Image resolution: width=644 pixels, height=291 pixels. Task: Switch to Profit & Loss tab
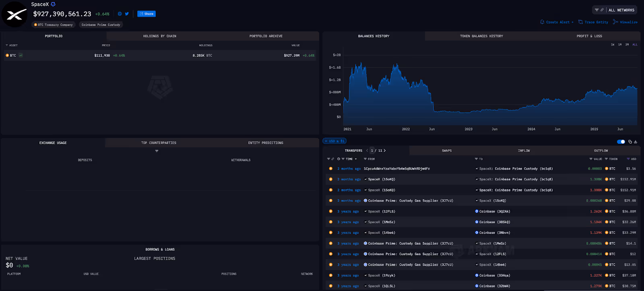pos(589,36)
